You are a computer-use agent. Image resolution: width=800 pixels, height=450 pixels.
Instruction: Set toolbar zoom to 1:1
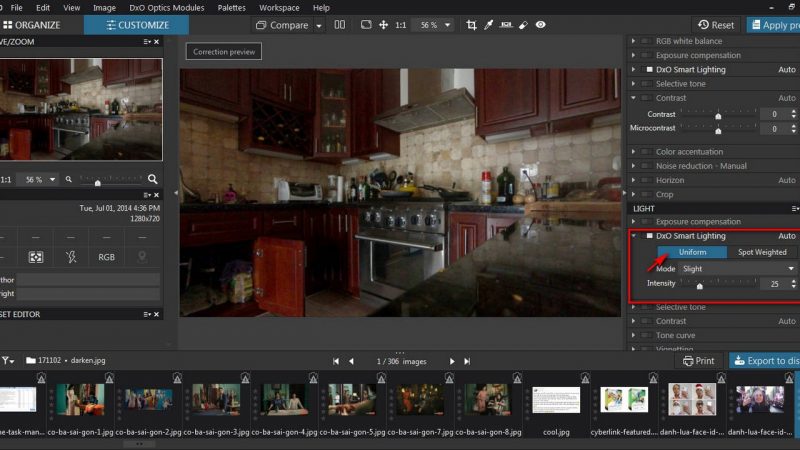click(x=401, y=25)
